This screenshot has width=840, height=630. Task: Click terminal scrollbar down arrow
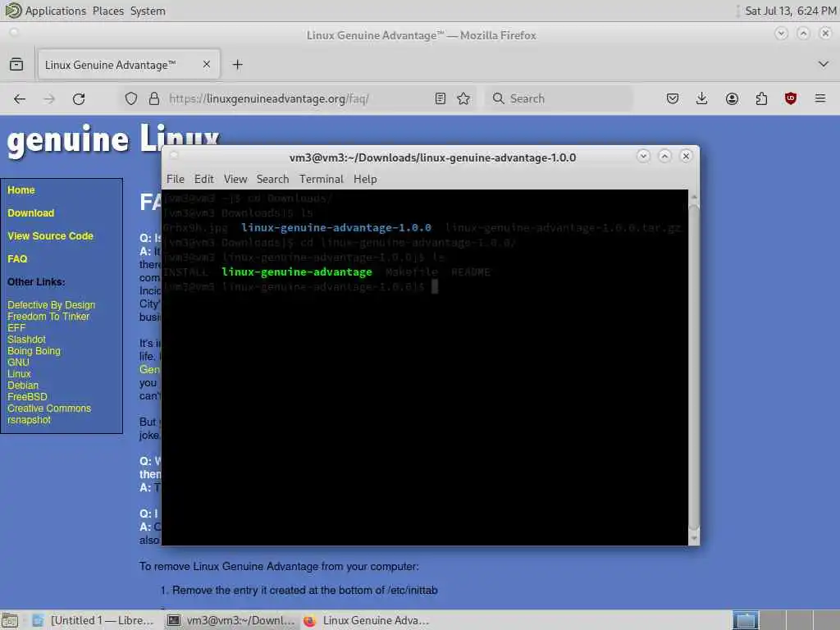click(694, 538)
